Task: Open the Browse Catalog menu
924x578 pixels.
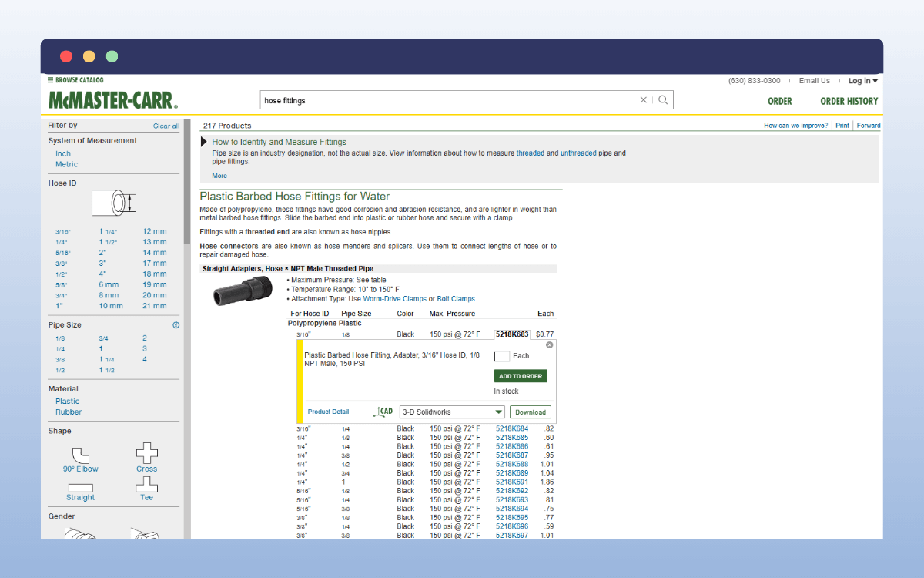Action: (75, 80)
